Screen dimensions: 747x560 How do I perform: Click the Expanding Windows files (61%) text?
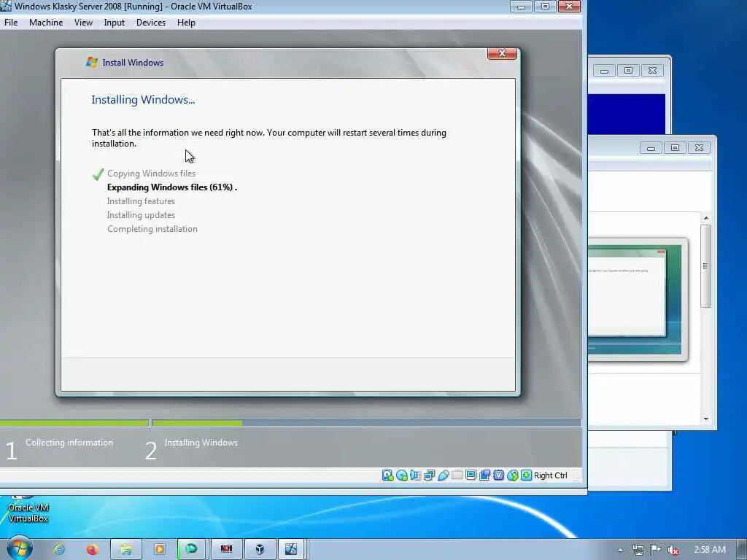pyautogui.click(x=172, y=187)
